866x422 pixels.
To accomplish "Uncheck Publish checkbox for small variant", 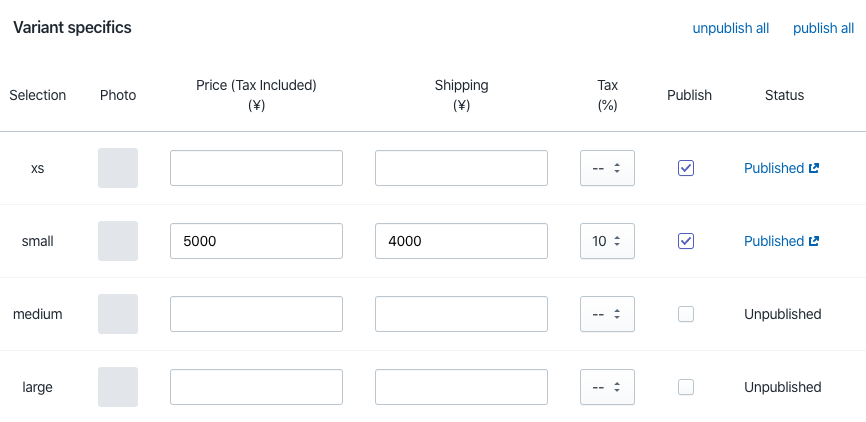I will click(686, 241).
